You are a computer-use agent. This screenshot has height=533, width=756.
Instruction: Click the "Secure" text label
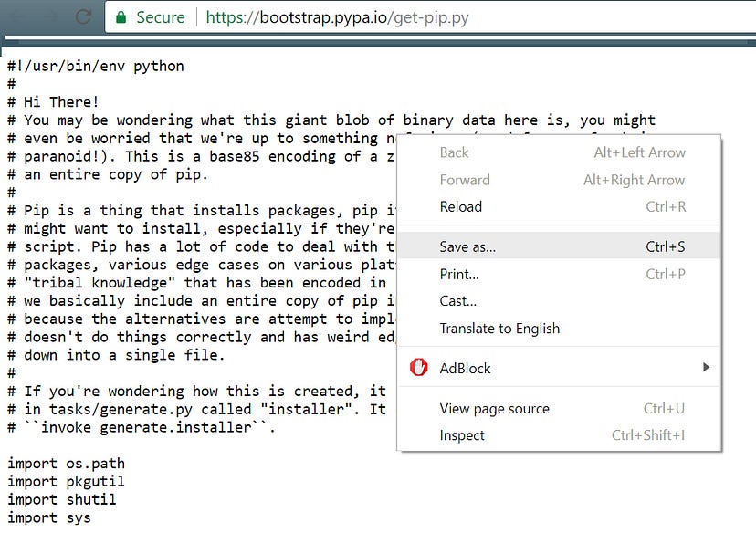(161, 16)
